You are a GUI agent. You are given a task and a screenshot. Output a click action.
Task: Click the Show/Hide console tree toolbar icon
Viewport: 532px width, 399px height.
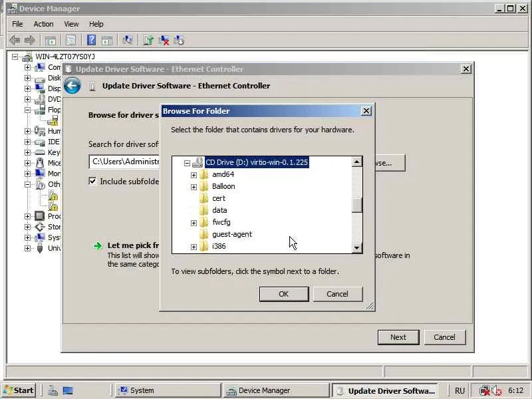pos(51,41)
